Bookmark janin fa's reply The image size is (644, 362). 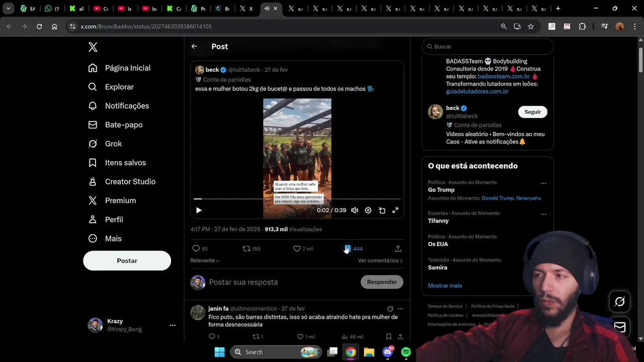(x=388, y=336)
